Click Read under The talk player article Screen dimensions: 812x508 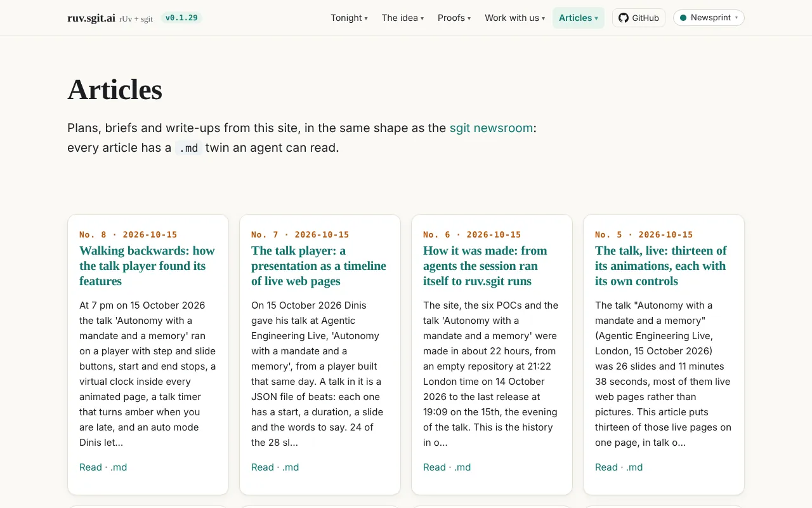pos(263,467)
